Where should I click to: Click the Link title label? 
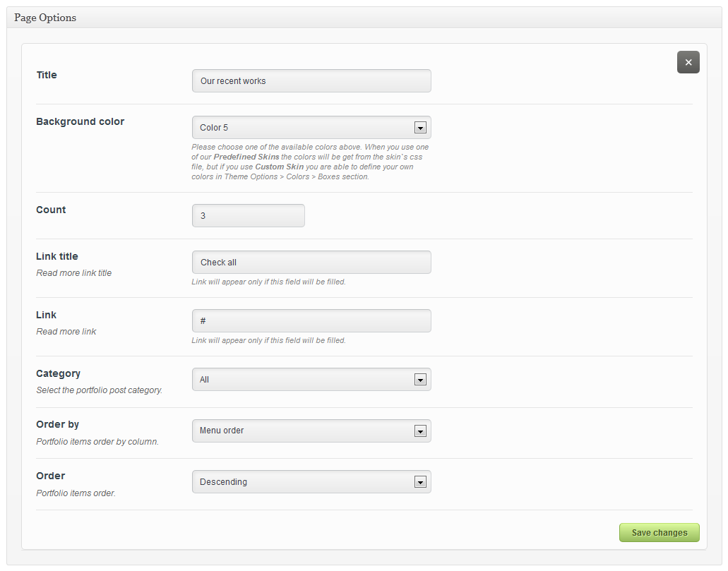pos(57,256)
